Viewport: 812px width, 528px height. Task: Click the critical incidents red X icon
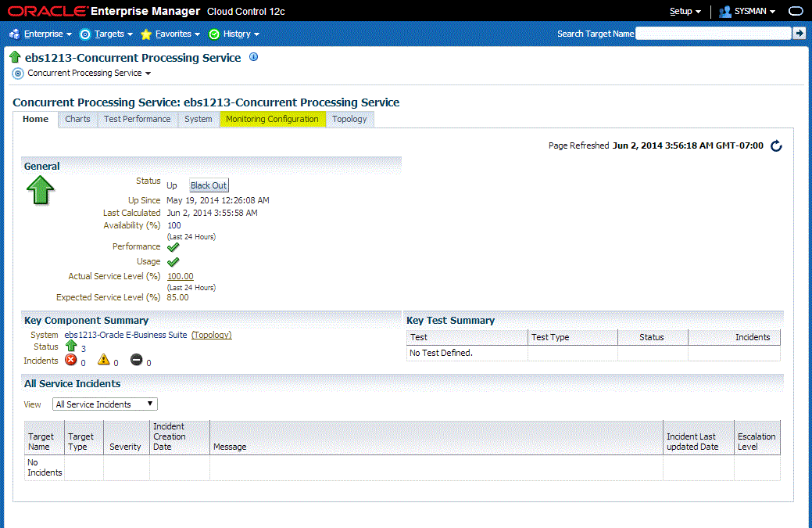71,360
